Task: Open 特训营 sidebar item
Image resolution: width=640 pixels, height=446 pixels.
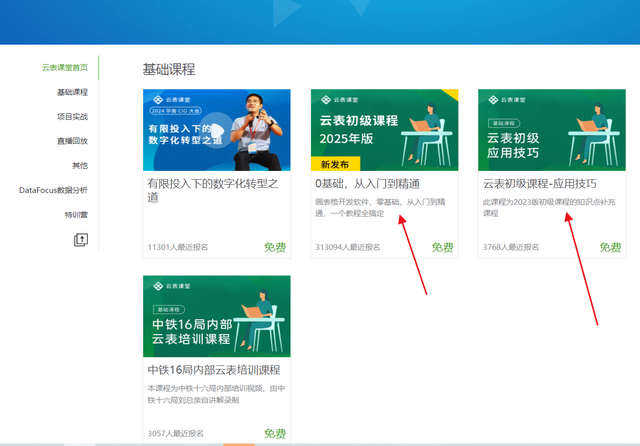Action: (x=76, y=215)
